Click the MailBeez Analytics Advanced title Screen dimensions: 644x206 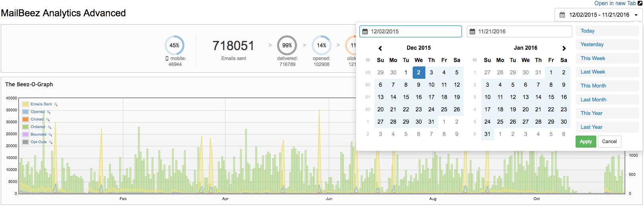(63, 13)
